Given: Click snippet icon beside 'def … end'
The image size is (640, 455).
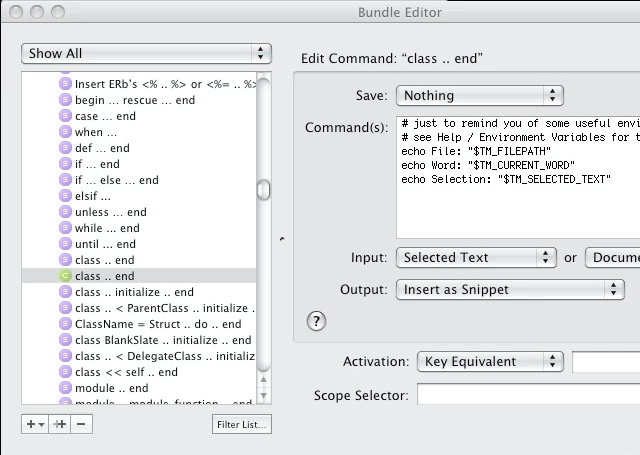Looking at the screenshot, I should pos(65,148).
